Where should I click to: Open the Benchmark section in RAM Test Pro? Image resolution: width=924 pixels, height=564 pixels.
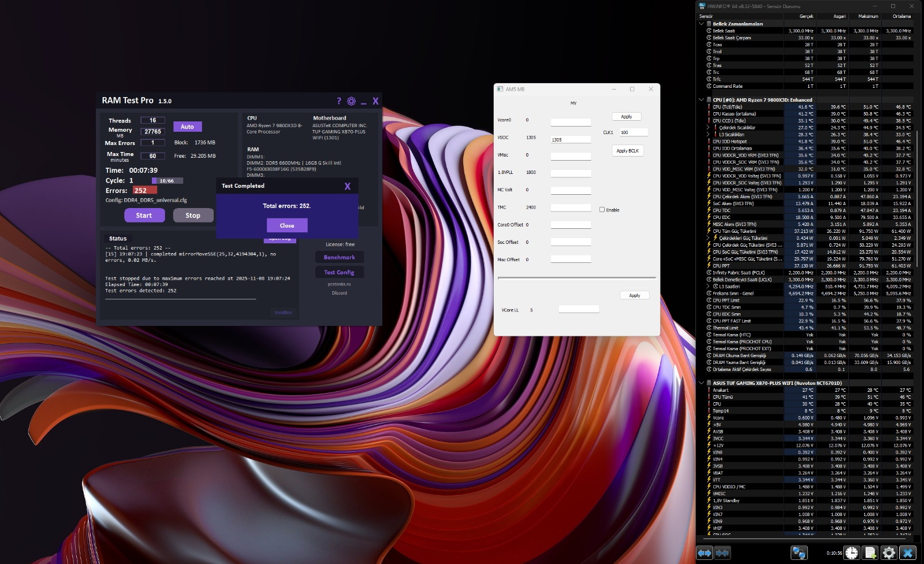click(340, 257)
